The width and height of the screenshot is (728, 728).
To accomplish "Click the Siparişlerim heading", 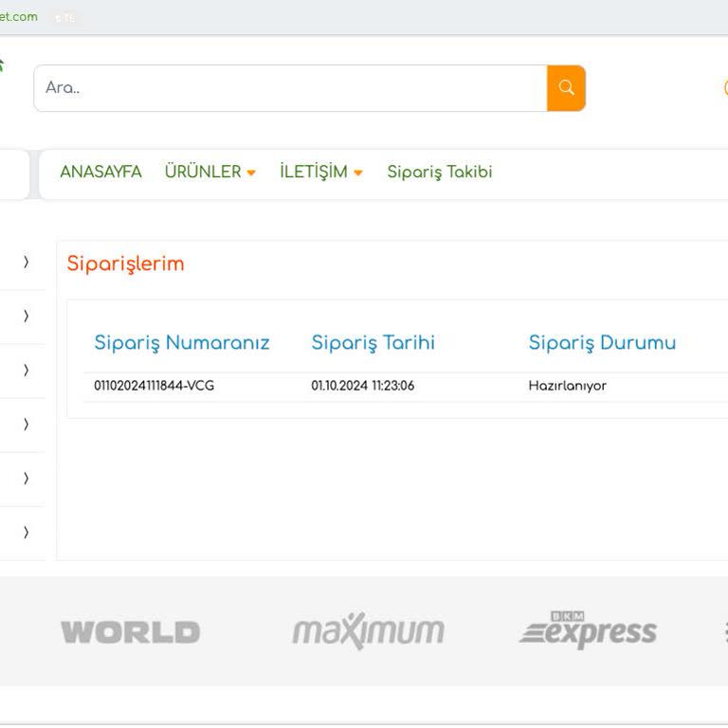I will [125, 264].
